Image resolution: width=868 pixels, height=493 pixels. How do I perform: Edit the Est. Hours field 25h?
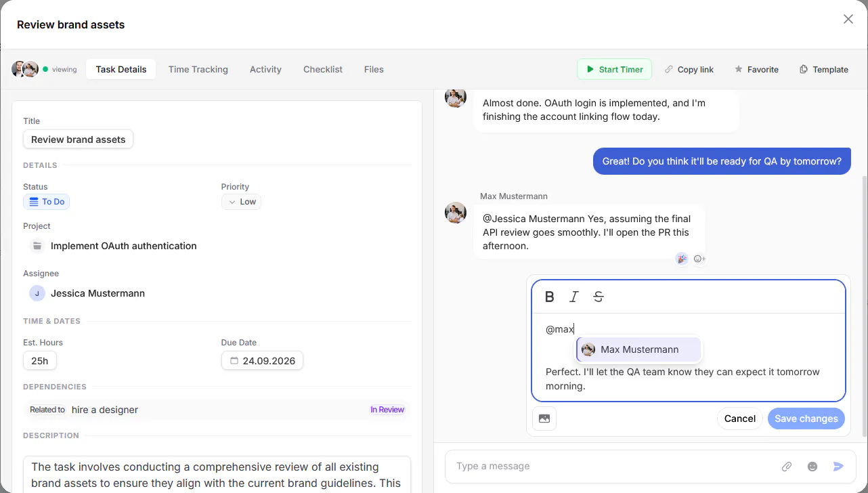(40, 361)
